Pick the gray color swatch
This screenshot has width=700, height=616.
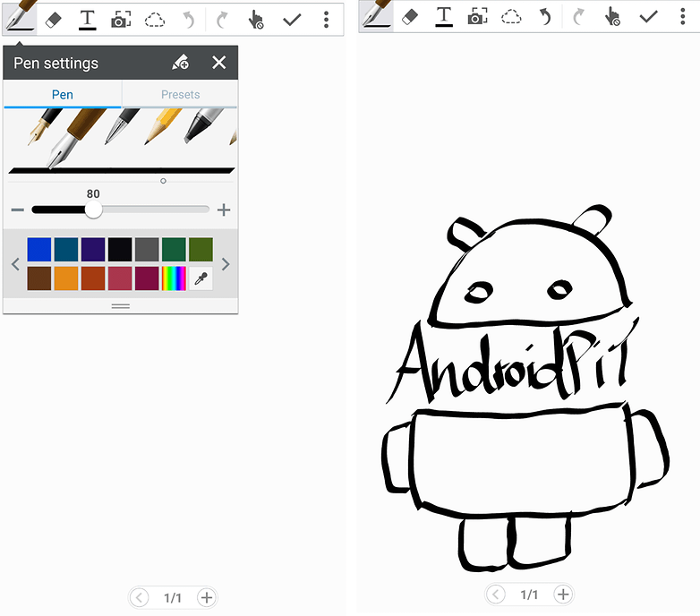pyautogui.click(x=147, y=249)
